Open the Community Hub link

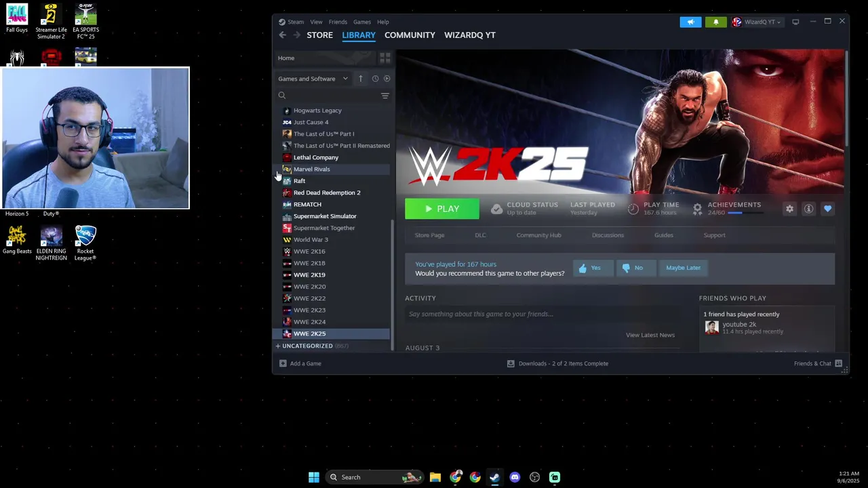[538, 235]
